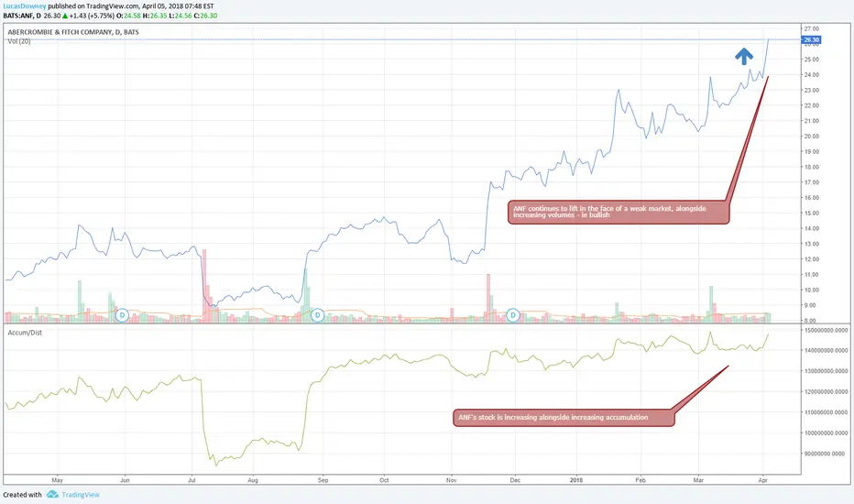This screenshot has height=504, width=854.
Task: Click the H:26.35 high value
Action: tap(155, 16)
